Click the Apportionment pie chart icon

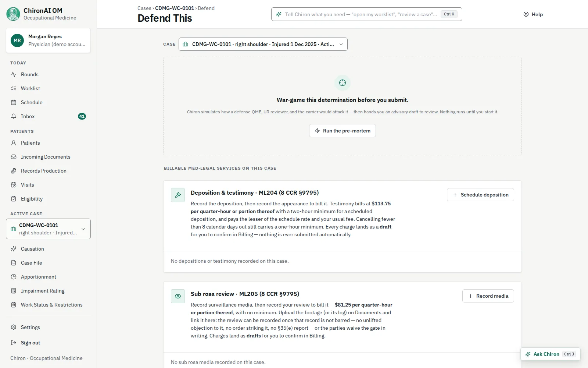click(14, 277)
